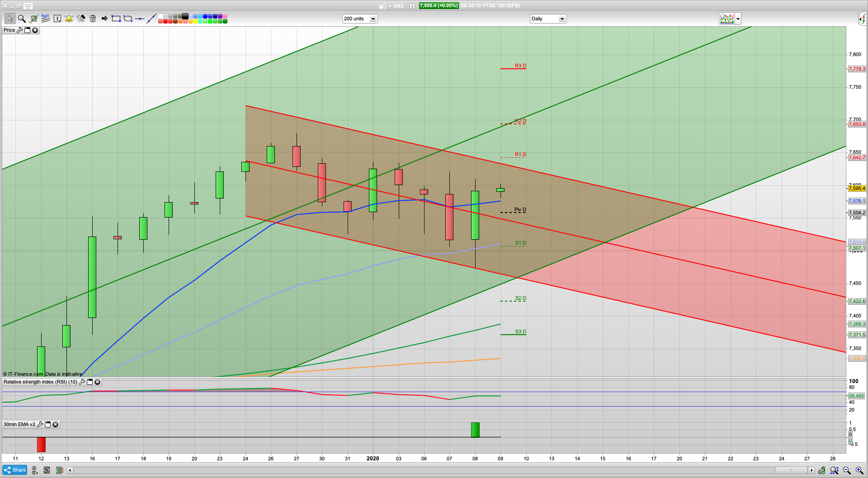Pick the ellipse drawing tool

click(128, 19)
